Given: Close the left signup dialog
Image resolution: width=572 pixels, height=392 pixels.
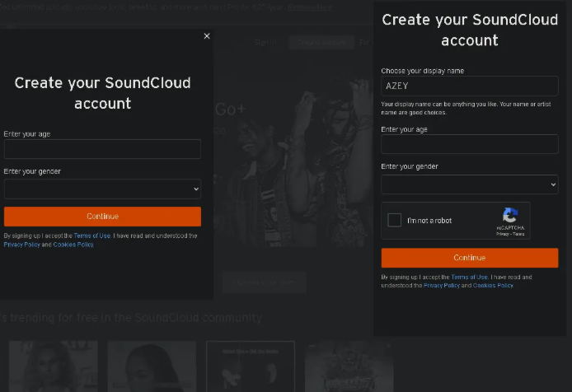Looking at the screenshot, I should [x=207, y=36].
